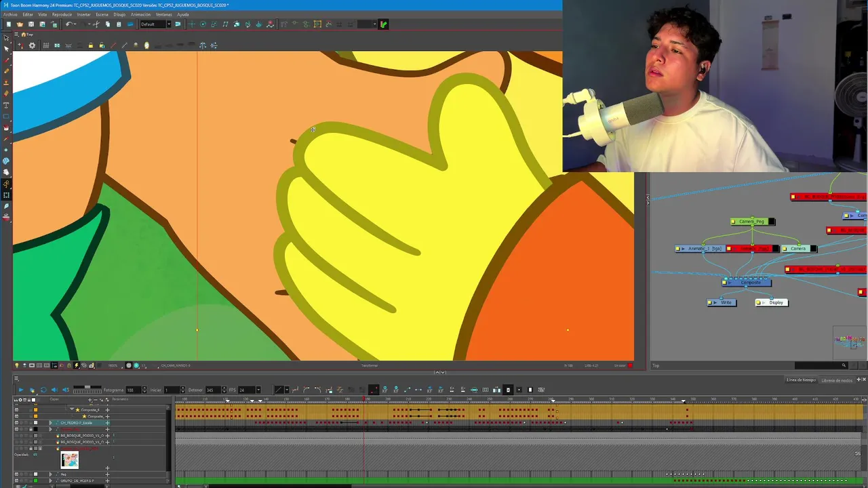This screenshot has width=868, height=488.
Task: Expand the Peg layer in timeline
Action: pyautogui.click(x=50, y=474)
